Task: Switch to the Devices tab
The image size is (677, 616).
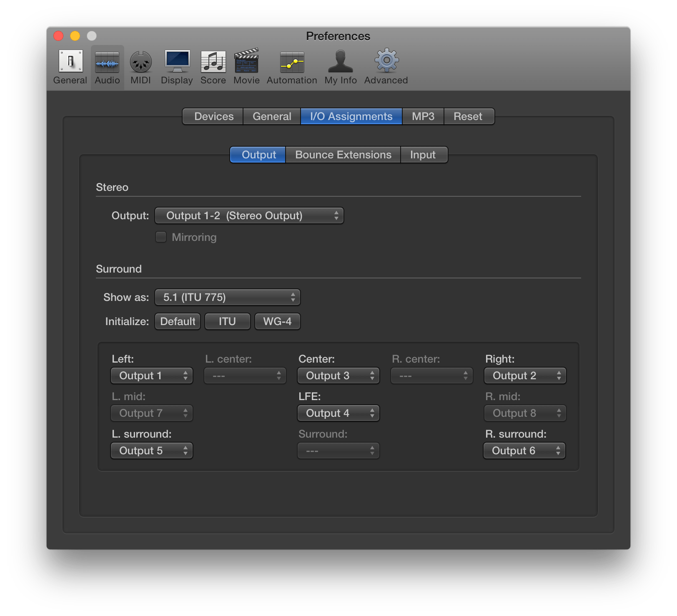Action: tap(212, 116)
